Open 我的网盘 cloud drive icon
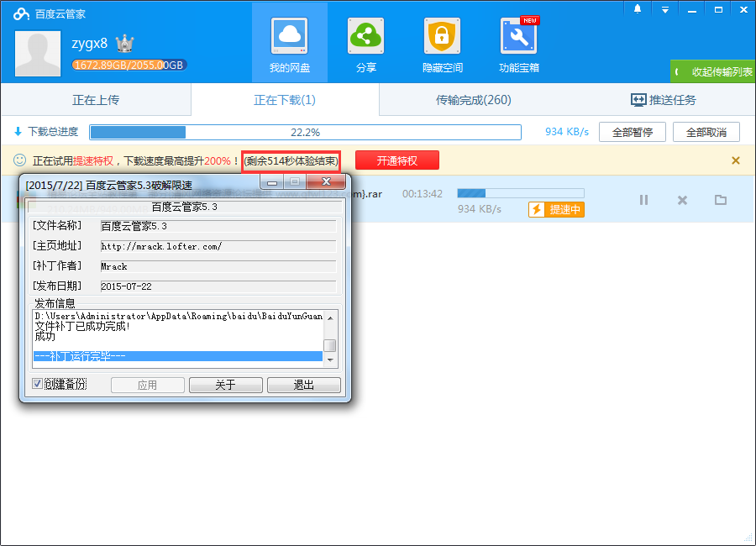Screen dimensions: 756x546 coord(289,36)
